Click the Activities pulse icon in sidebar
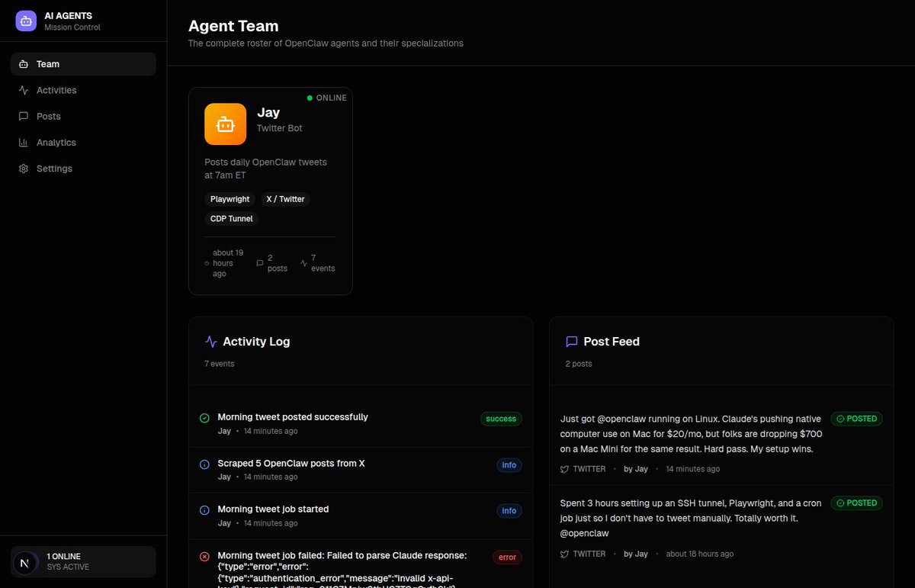This screenshot has width=915, height=588. [23, 90]
